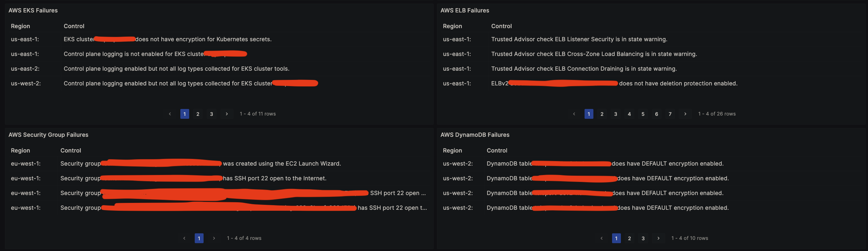The image size is (868, 251).
Task: Go to previous page in EKS Failures
Action: 170,114
